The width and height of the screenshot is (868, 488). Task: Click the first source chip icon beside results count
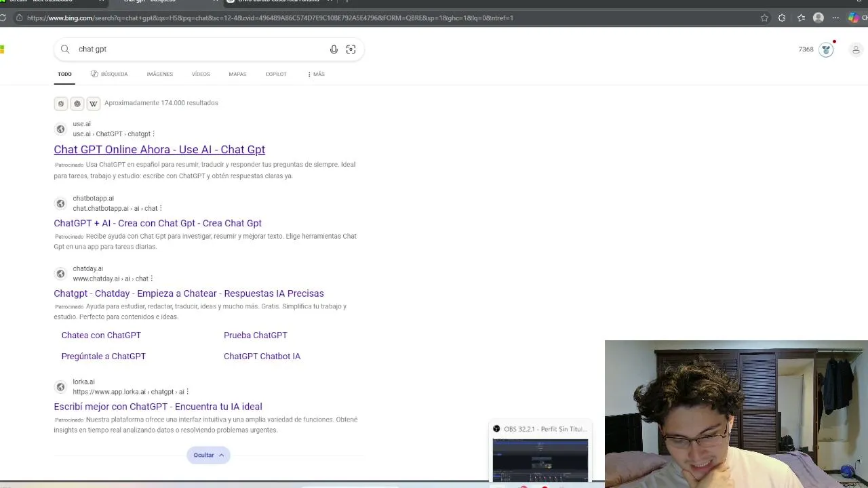click(61, 103)
